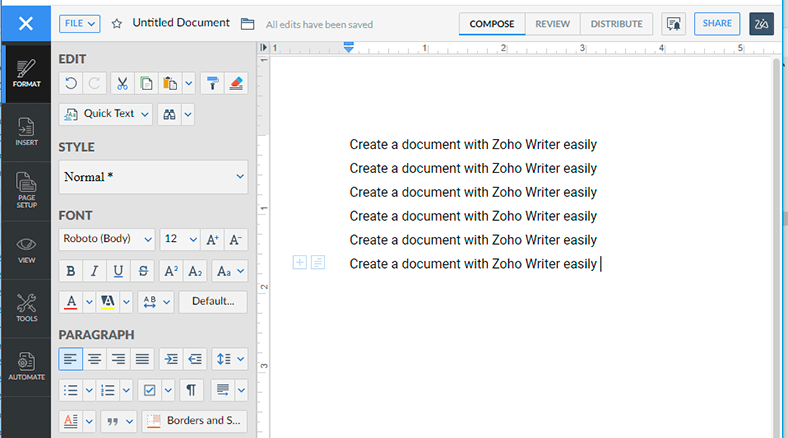Toggle bold formatting
Screen dimensions: 788x438
pyautogui.click(x=71, y=271)
